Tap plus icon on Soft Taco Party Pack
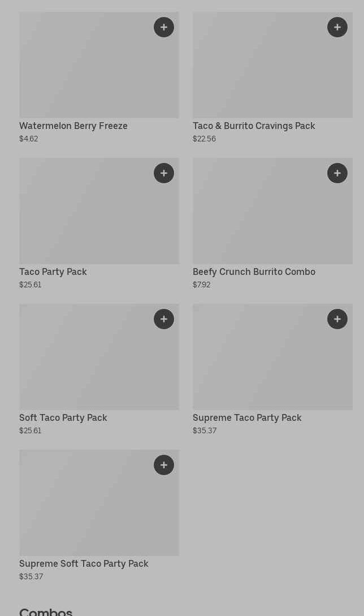 pos(164,319)
